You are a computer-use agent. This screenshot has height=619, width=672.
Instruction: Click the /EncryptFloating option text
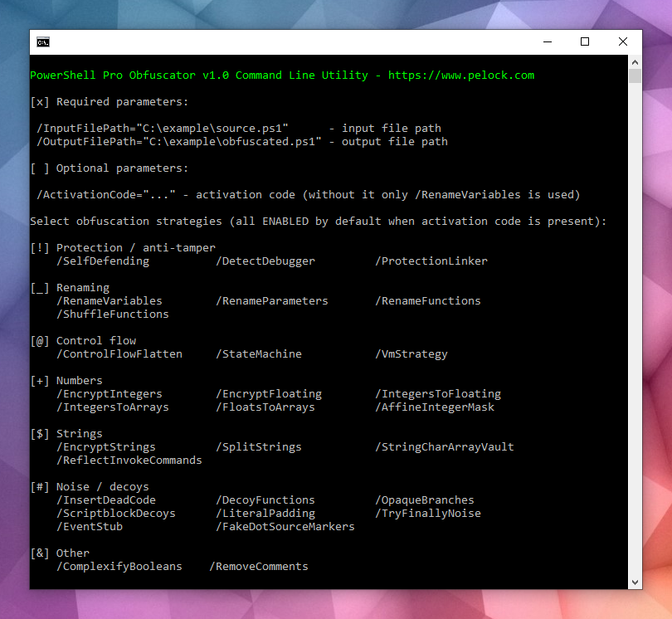pos(269,394)
